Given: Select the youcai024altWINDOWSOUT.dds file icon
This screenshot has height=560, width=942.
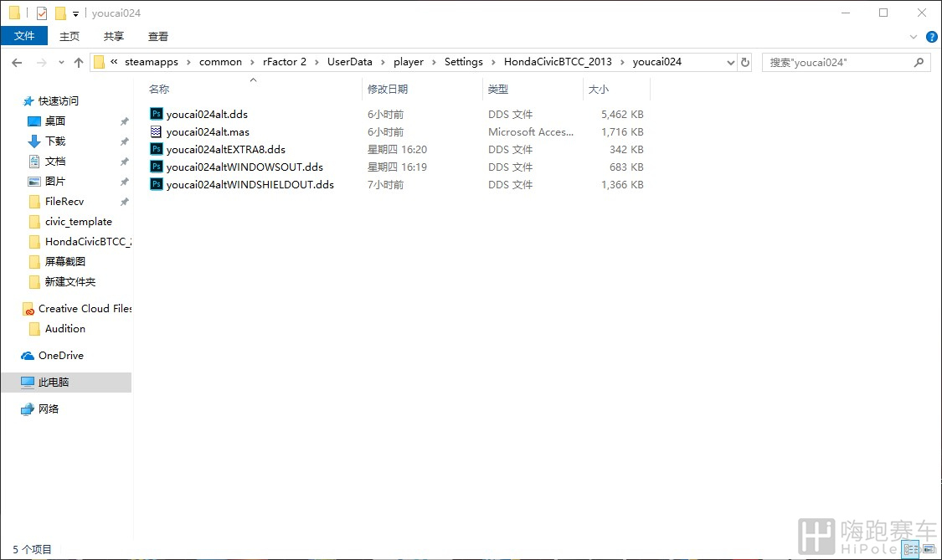Looking at the screenshot, I should [x=157, y=167].
